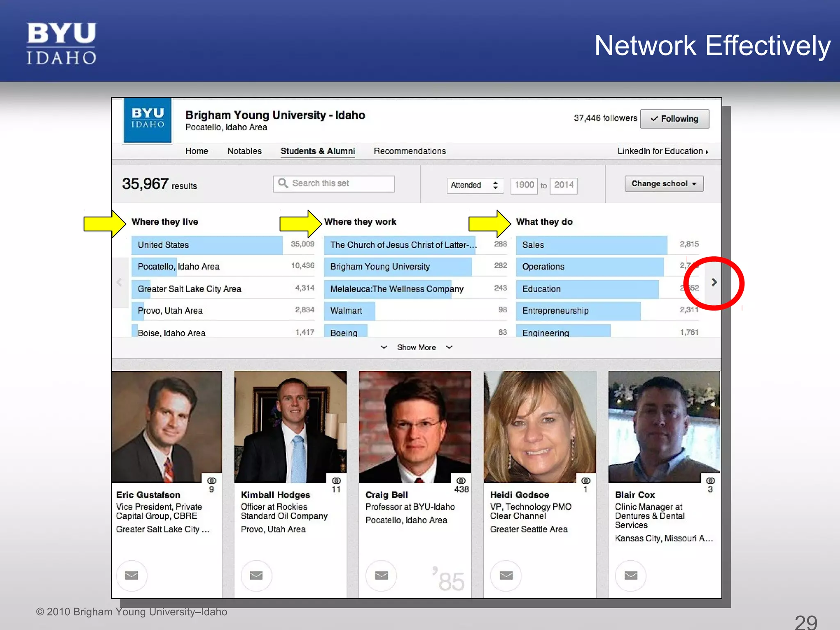The width and height of the screenshot is (840, 630).
Task: Click Blair Cox name link
Action: click(635, 495)
